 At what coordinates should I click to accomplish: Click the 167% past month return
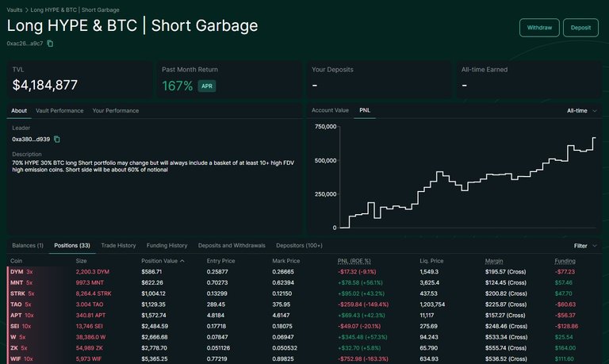point(177,86)
